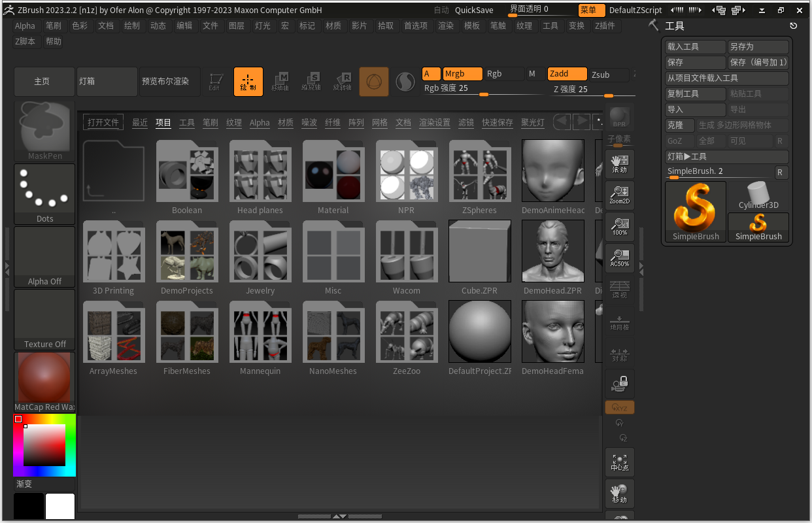Image resolution: width=812 pixels, height=523 pixels.
Task: Open the 材质 menu
Action: pyautogui.click(x=333, y=25)
